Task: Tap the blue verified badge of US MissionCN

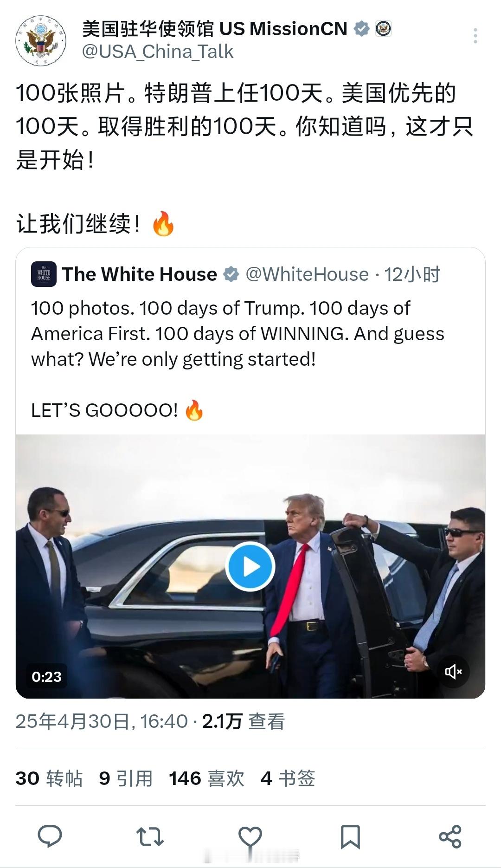Action: point(361,29)
